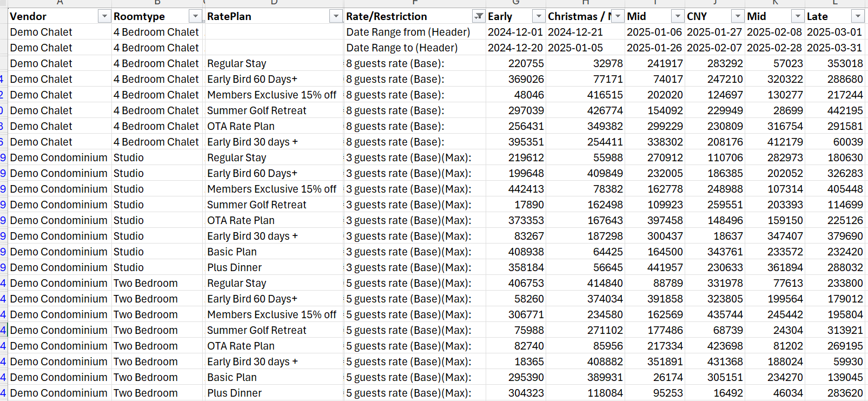The height and width of the screenshot is (401, 868).
Task: Select the Rate/Restriction header cell
Action: (x=406, y=17)
